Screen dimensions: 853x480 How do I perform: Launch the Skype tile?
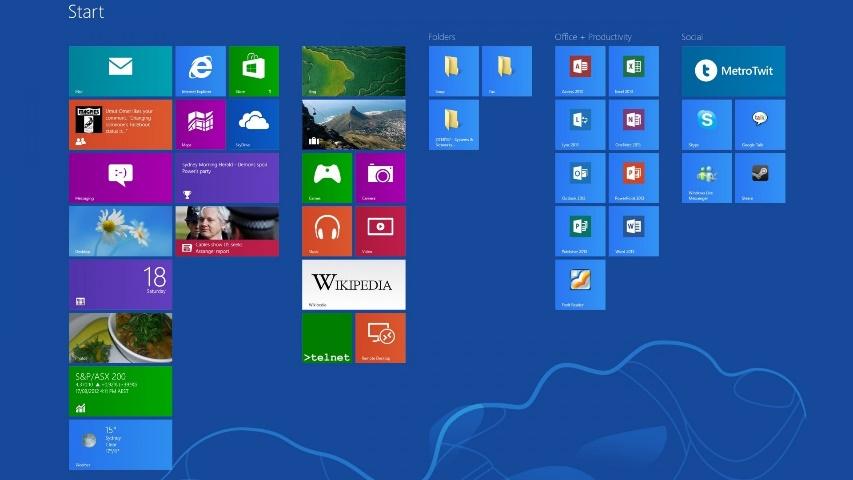pyautogui.click(x=707, y=125)
